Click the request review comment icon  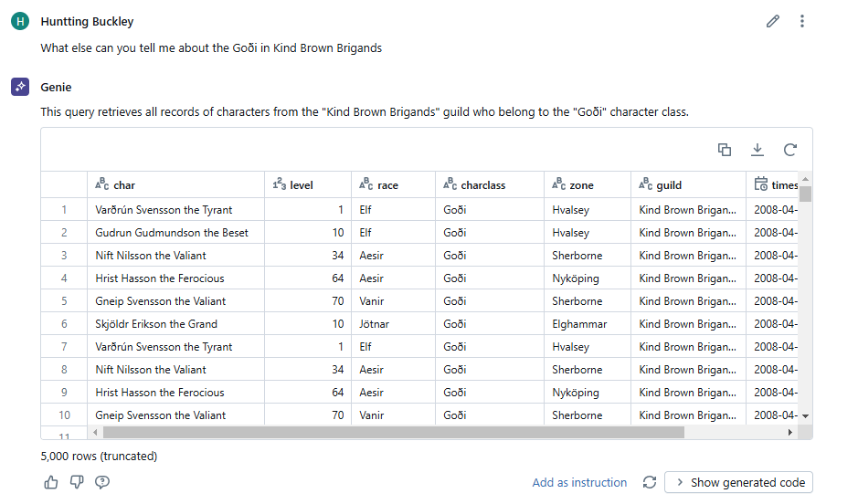point(102,482)
